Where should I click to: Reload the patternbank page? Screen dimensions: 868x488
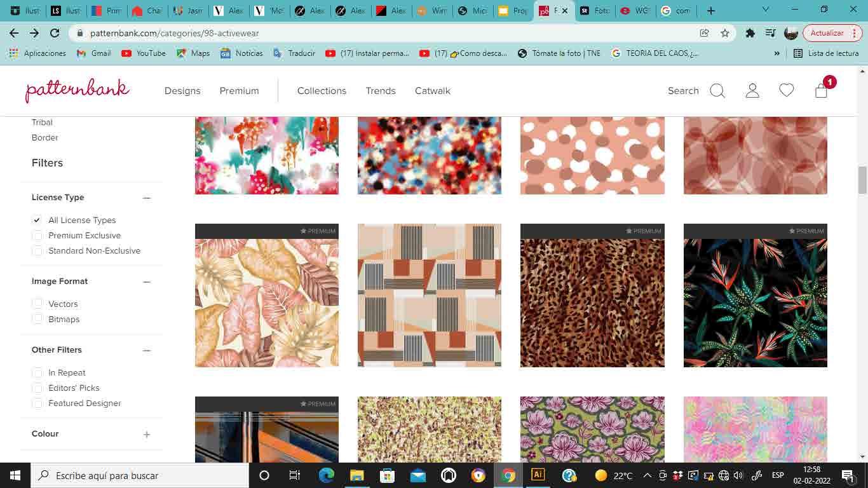(55, 33)
